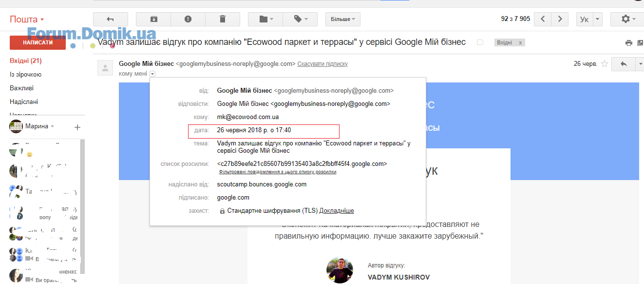Click sender avatar placeholder image

pyautogui.click(x=105, y=68)
